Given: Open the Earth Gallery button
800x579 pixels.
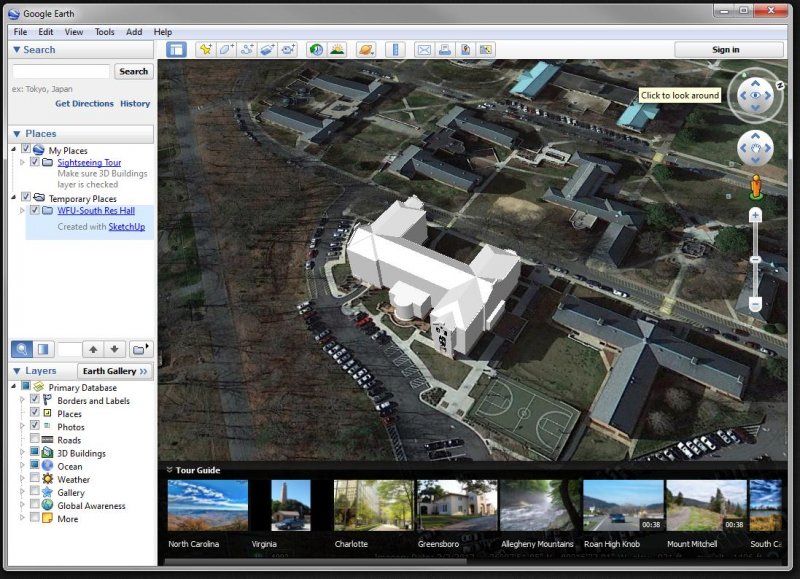Looking at the screenshot, I should point(115,371).
